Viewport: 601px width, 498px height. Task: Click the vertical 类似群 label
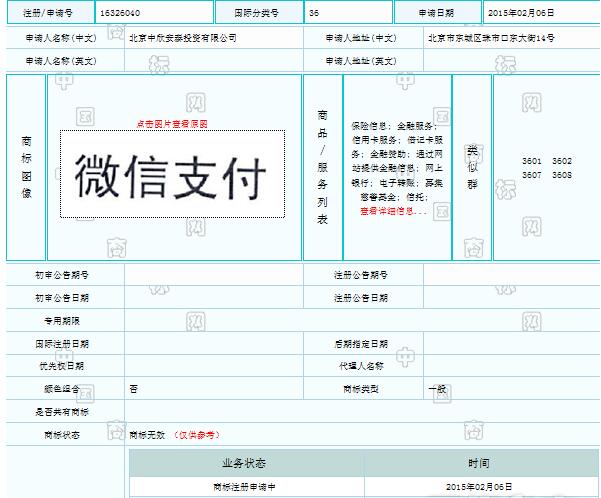[x=472, y=167]
